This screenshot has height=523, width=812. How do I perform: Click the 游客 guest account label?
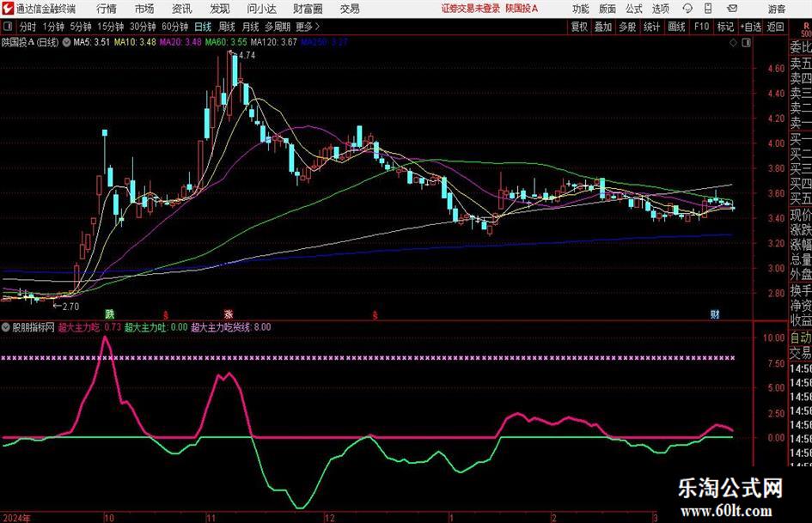point(777,9)
